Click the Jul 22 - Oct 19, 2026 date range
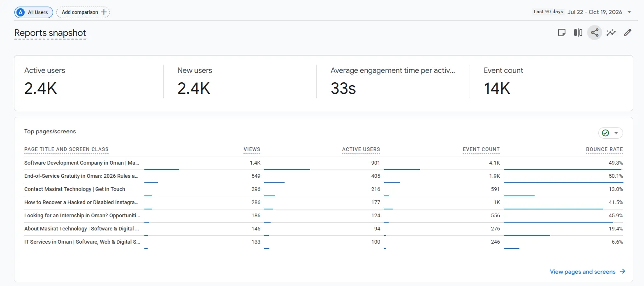The height and width of the screenshot is (286, 644). click(x=595, y=12)
